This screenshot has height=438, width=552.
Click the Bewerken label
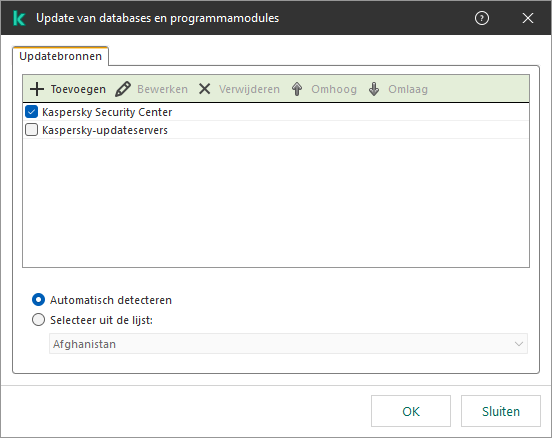coord(162,89)
